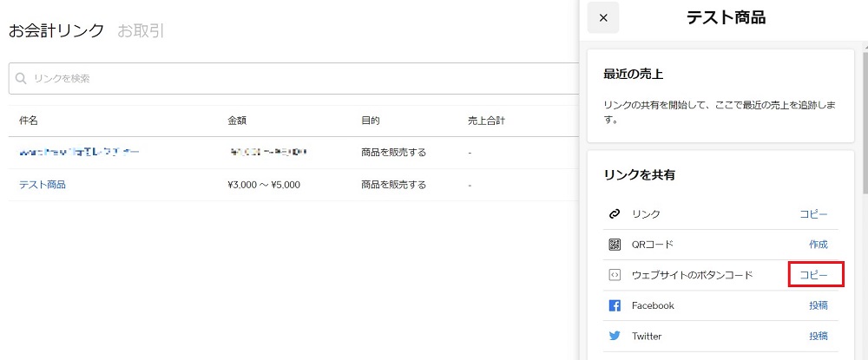Post to Twitter via 投稿

[818, 336]
